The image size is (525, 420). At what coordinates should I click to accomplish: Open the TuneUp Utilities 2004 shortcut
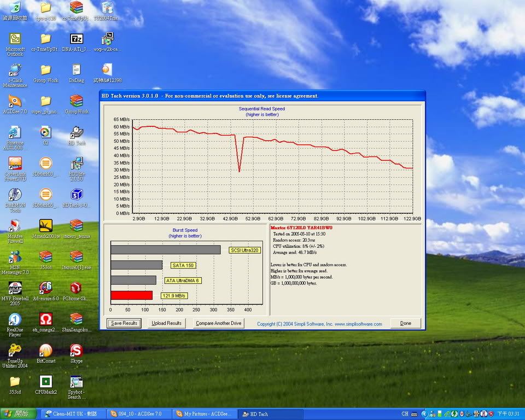tap(15, 356)
